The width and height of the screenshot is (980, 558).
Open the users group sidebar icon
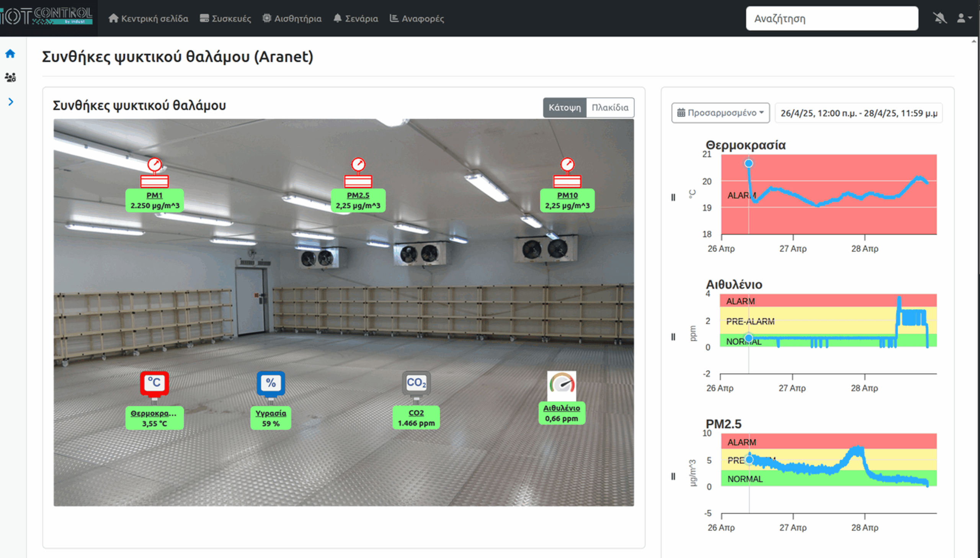tap(10, 78)
